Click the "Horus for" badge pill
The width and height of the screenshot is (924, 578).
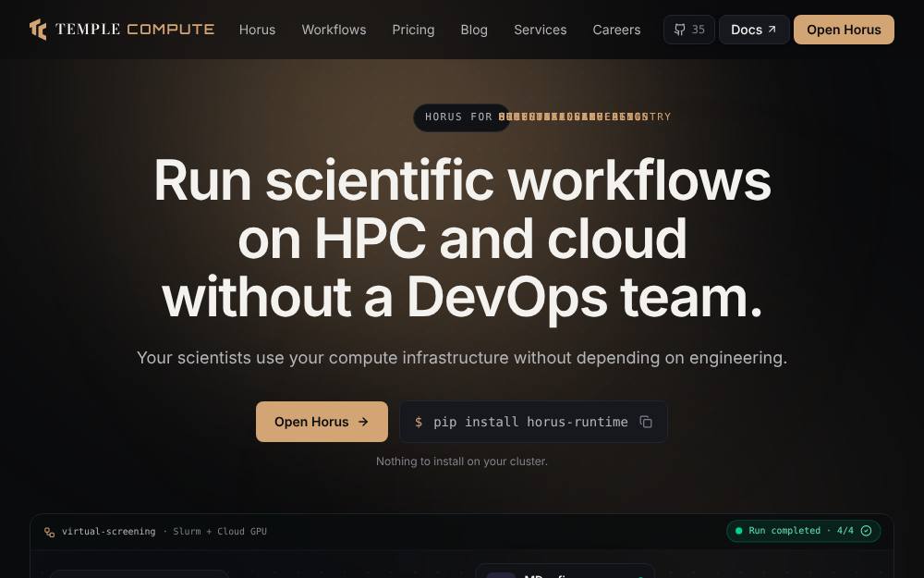[x=462, y=117]
